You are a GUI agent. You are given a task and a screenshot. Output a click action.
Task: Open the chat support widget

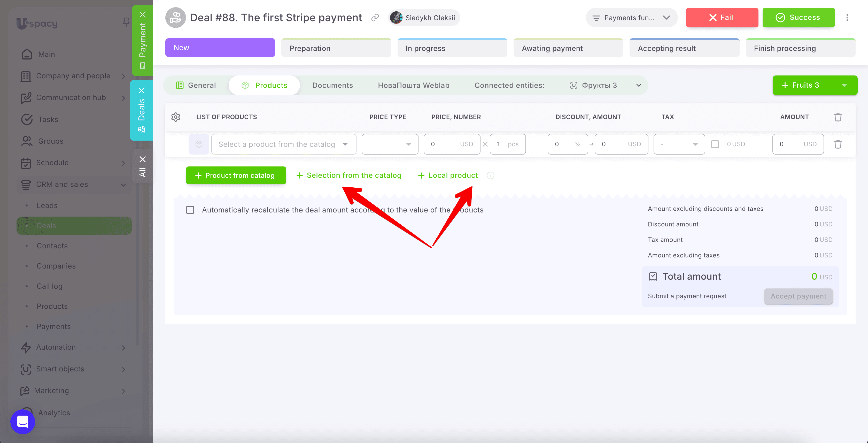[22, 422]
